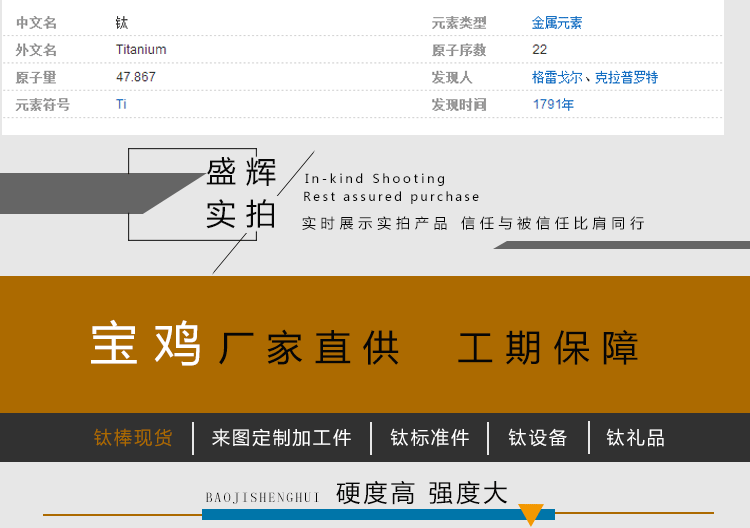This screenshot has height=528, width=750.
Task: Click the Titanium foreign name value
Action: tap(141, 50)
